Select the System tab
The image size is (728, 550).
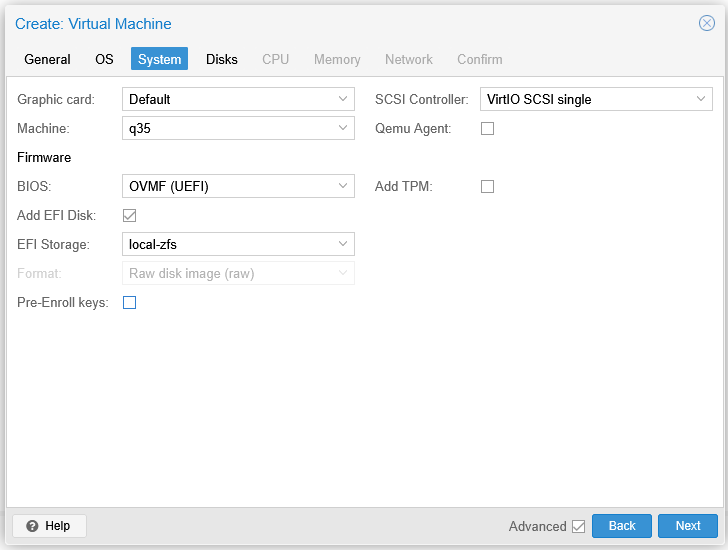click(x=160, y=59)
